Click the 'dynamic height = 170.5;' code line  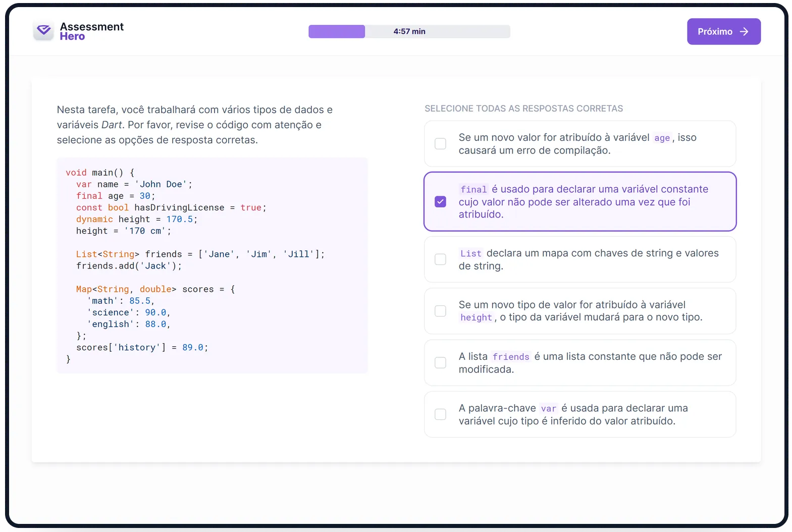(137, 219)
